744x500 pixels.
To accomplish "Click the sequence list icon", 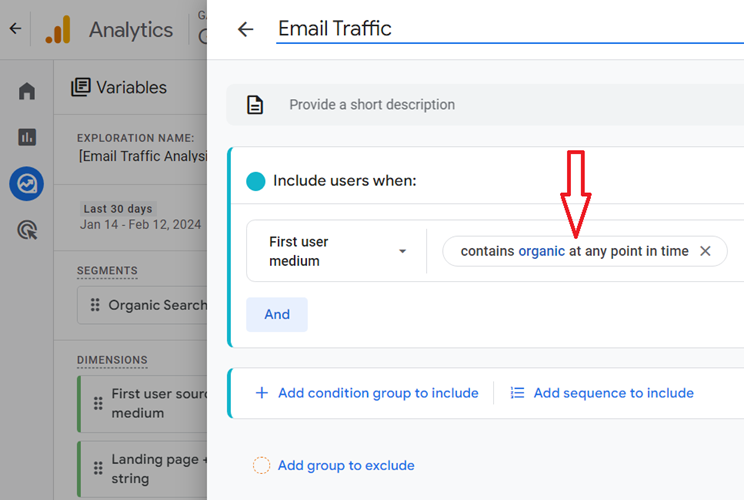I will [517, 393].
